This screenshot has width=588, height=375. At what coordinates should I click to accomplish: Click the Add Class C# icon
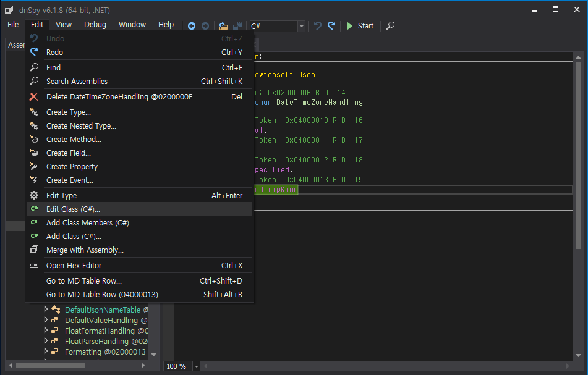pos(34,235)
